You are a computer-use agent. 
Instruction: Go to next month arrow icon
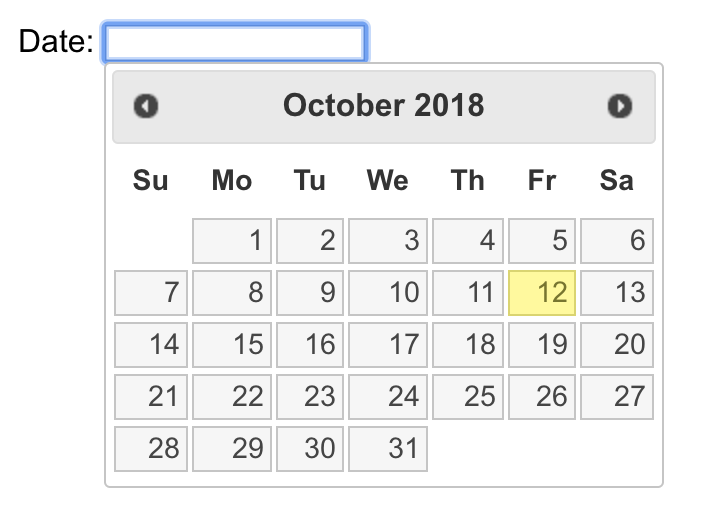click(x=620, y=106)
